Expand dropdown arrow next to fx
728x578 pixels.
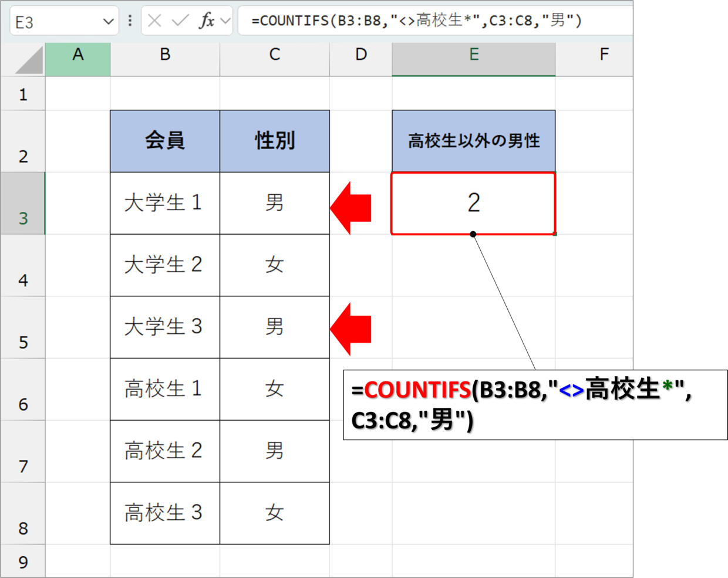[225, 21]
